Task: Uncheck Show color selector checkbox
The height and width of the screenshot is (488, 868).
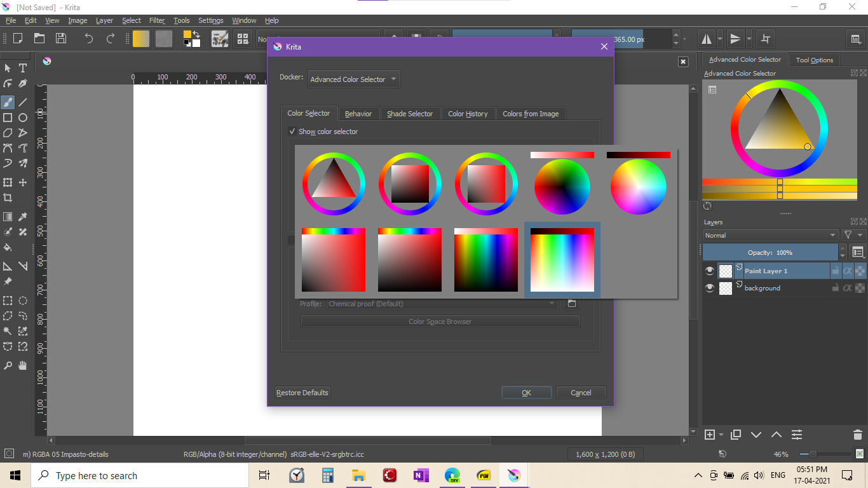Action: (x=292, y=132)
